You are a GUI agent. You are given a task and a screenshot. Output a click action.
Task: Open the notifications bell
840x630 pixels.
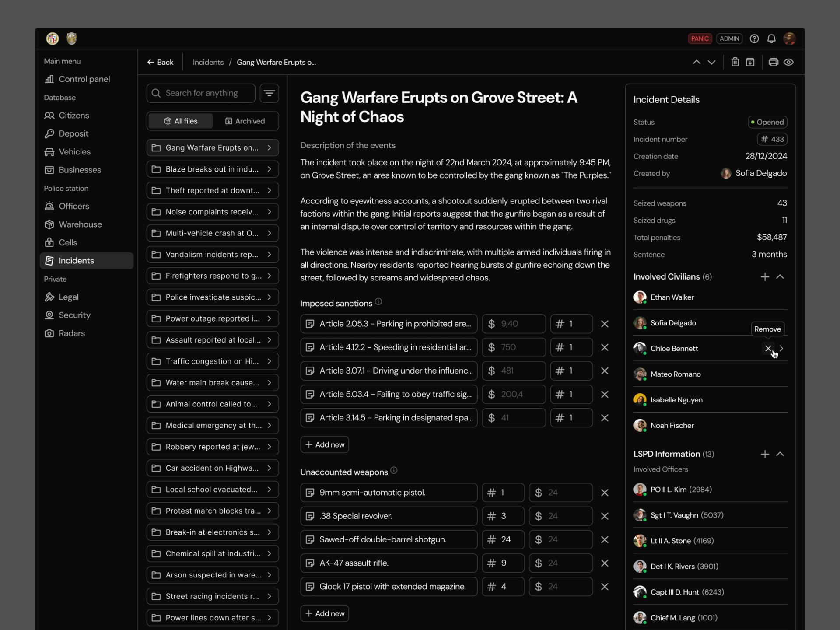[x=771, y=38]
